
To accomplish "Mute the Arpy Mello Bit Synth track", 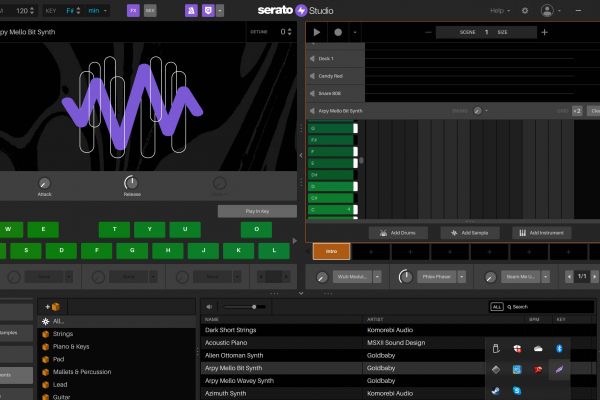I will [312, 111].
